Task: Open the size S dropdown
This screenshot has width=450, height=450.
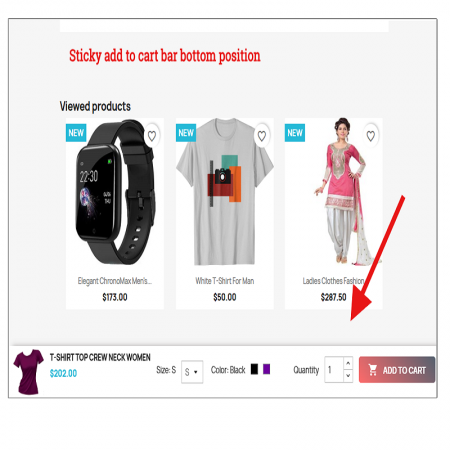Action: coord(192,372)
